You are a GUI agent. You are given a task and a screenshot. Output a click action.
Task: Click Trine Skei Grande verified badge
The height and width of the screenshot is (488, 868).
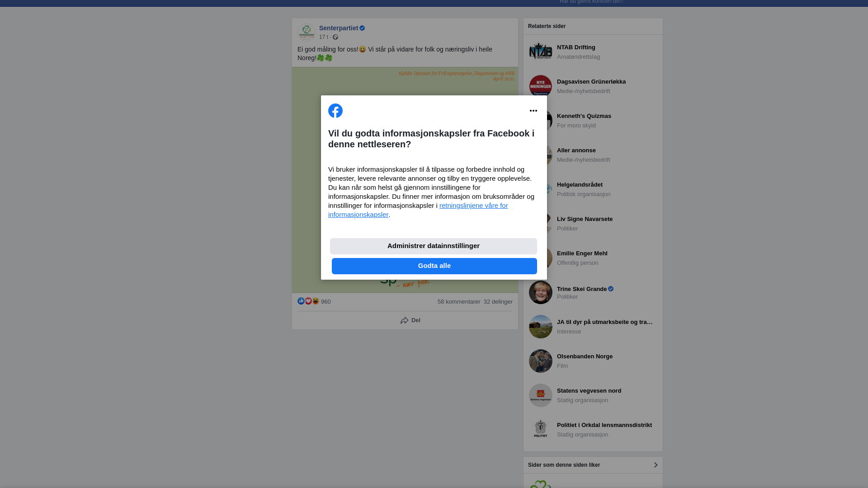coord(611,289)
